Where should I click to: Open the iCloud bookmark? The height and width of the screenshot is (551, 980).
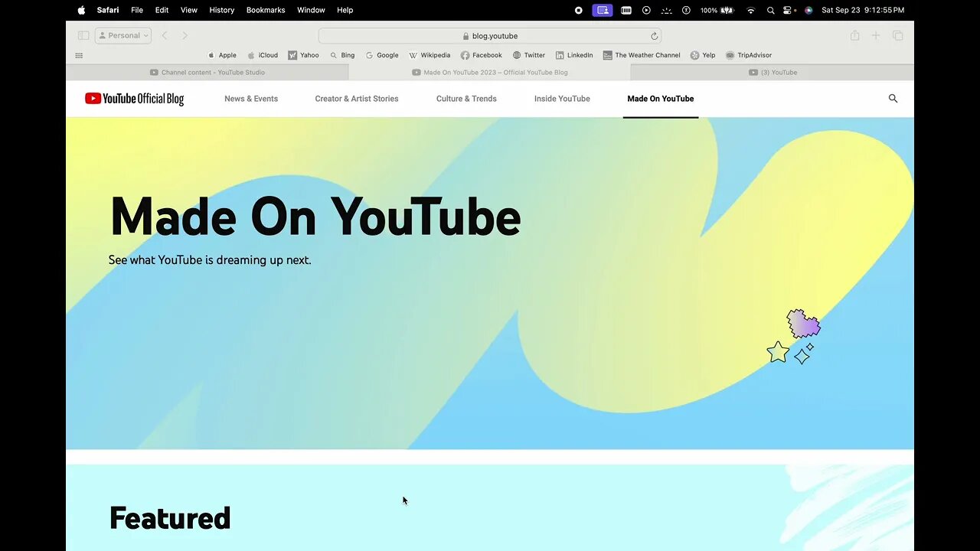(x=263, y=55)
